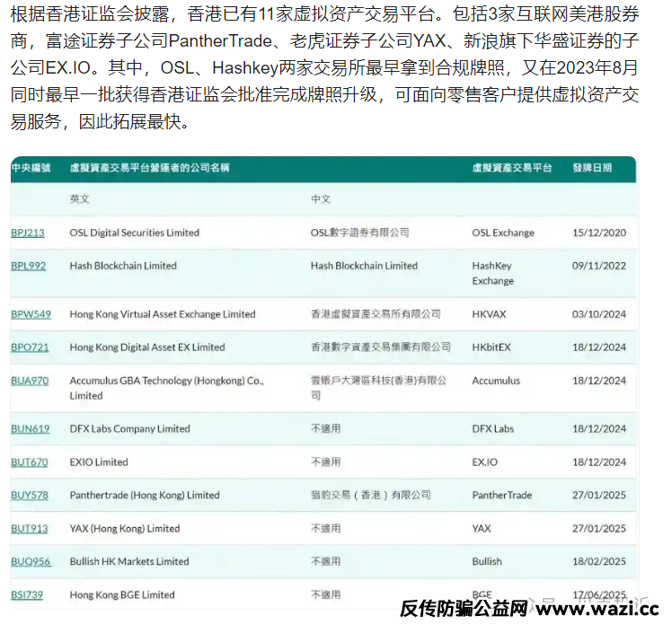Click the 虛擬資產交易平台 column header
The width and height of the screenshot is (672, 633).
click(512, 167)
